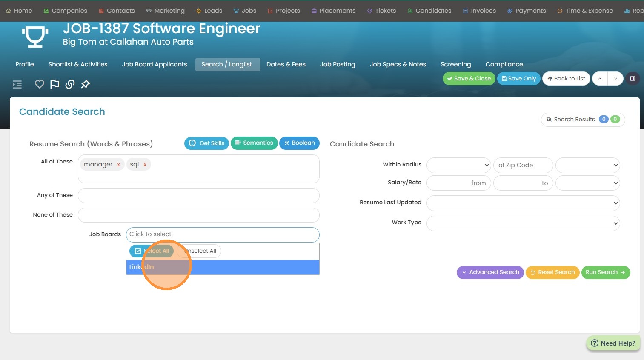Screen dimensions: 644x360
Task: Click the Salary 'to' field
Action: click(x=523, y=183)
